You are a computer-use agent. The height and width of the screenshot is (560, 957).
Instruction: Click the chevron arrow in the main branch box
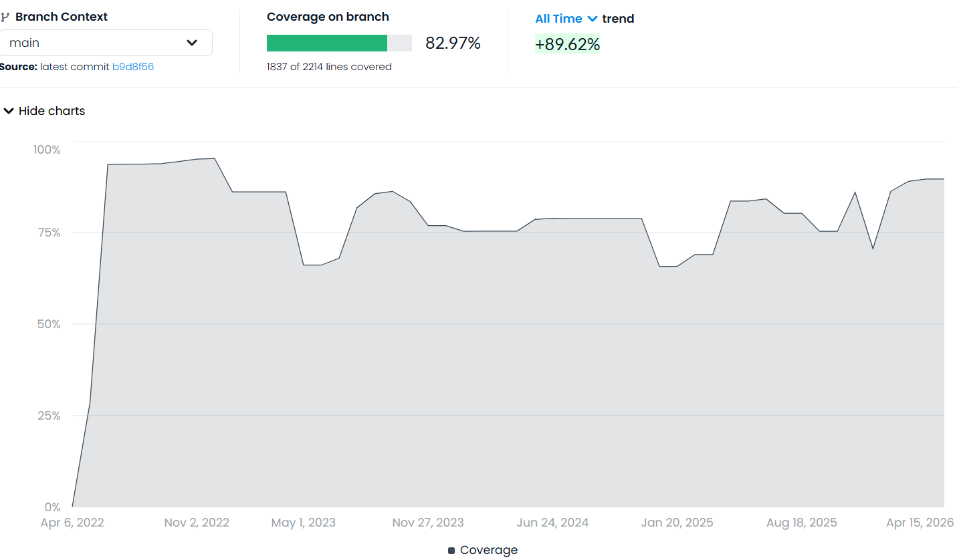(192, 43)
